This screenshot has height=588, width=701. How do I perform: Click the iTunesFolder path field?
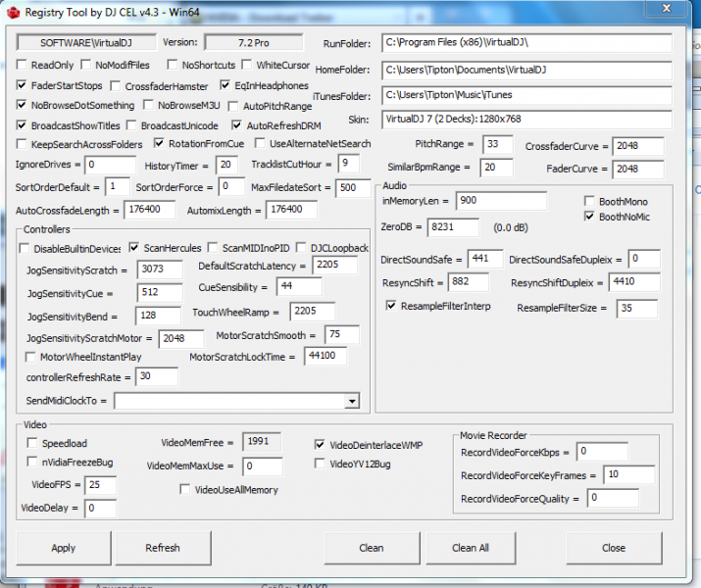(526, 95)
